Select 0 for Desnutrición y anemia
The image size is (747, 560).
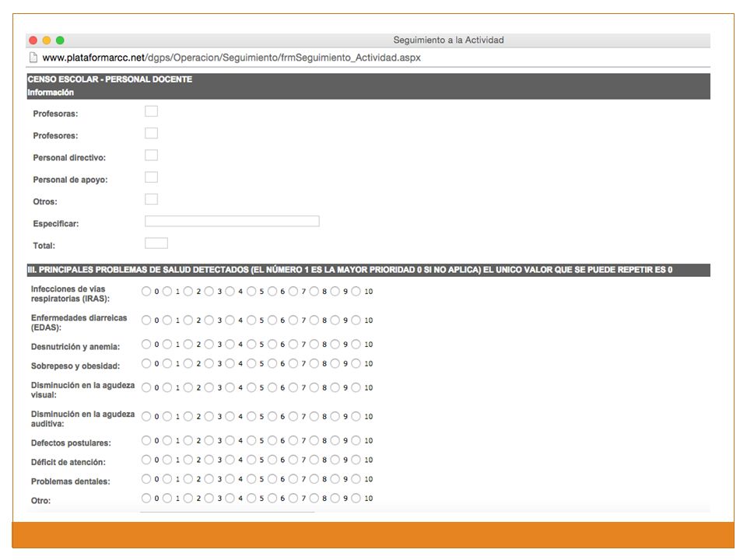click(146, 345)
